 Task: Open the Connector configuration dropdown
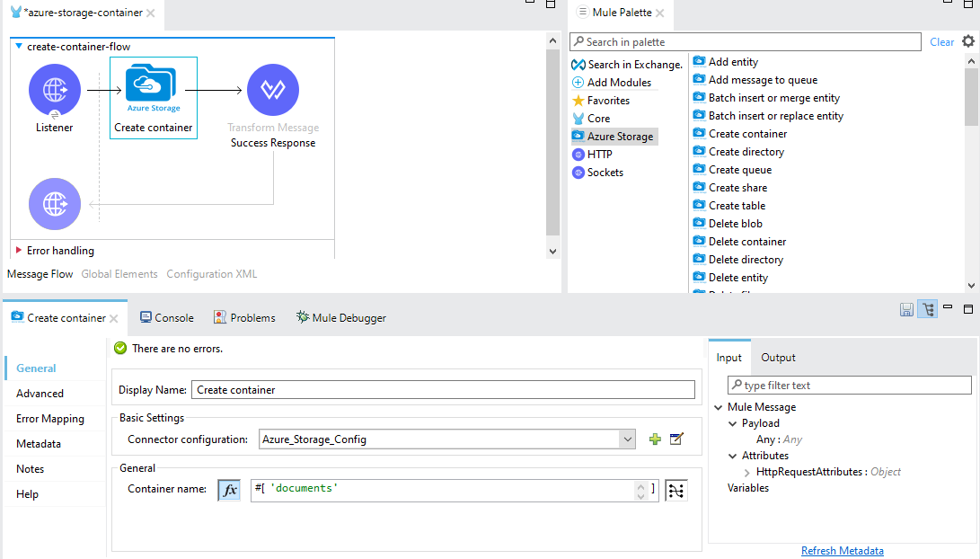coord(627,439)
